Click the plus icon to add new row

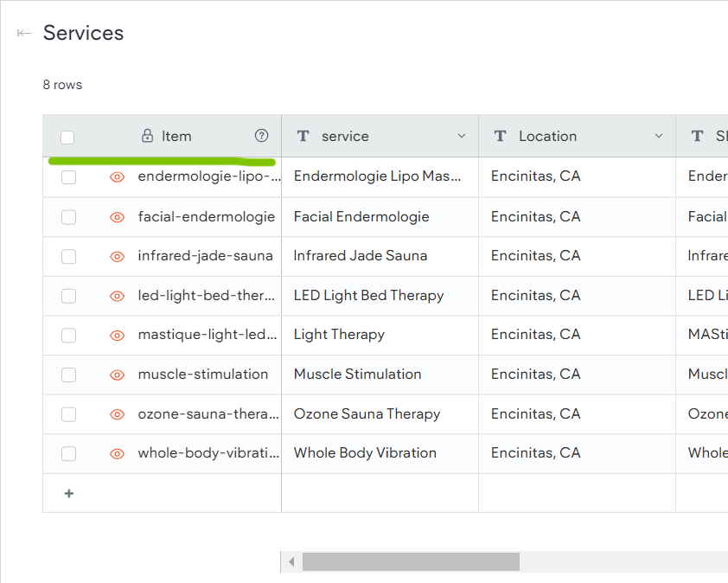69,493
